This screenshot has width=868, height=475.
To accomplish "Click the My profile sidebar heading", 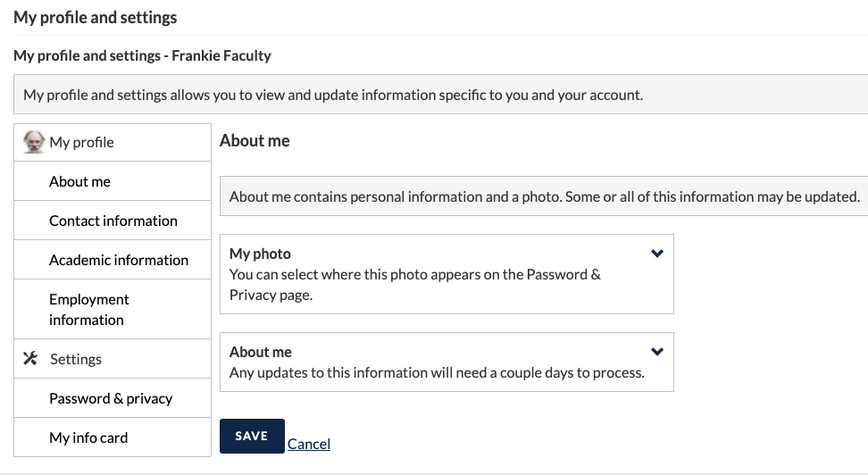I will (81, 142).
